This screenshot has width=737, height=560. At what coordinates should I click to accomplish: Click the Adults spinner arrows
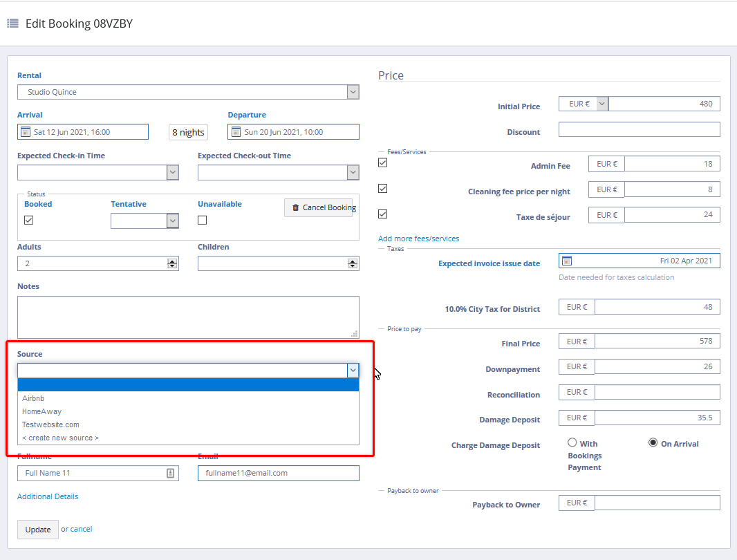pos(172,263)
